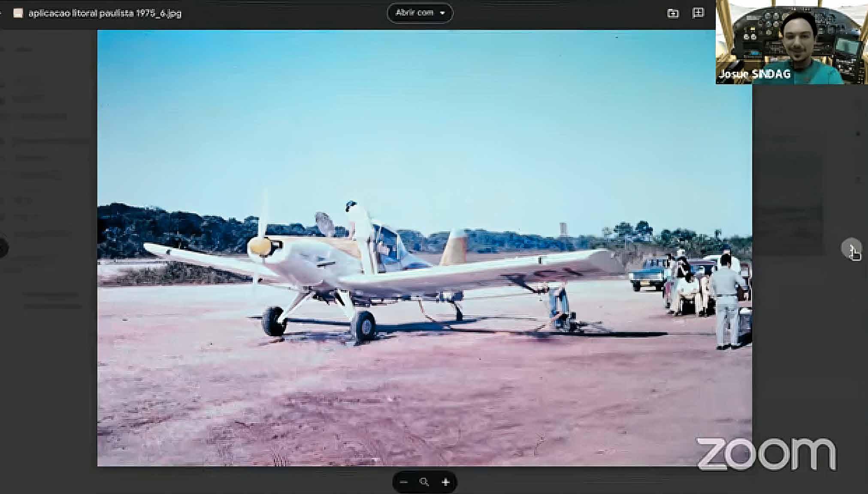Reset zoom using the magnifier icon
868x494 pixels.
424,482
